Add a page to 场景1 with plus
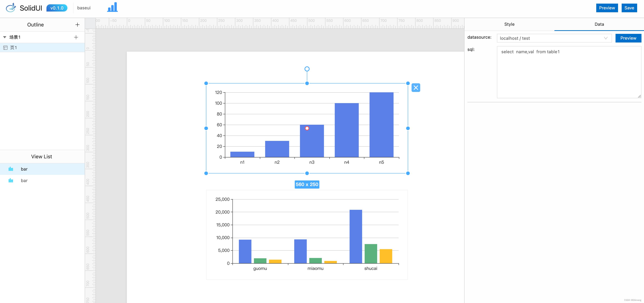The height and width of the screenshot is (303, 644). click(x=76, y=37)
